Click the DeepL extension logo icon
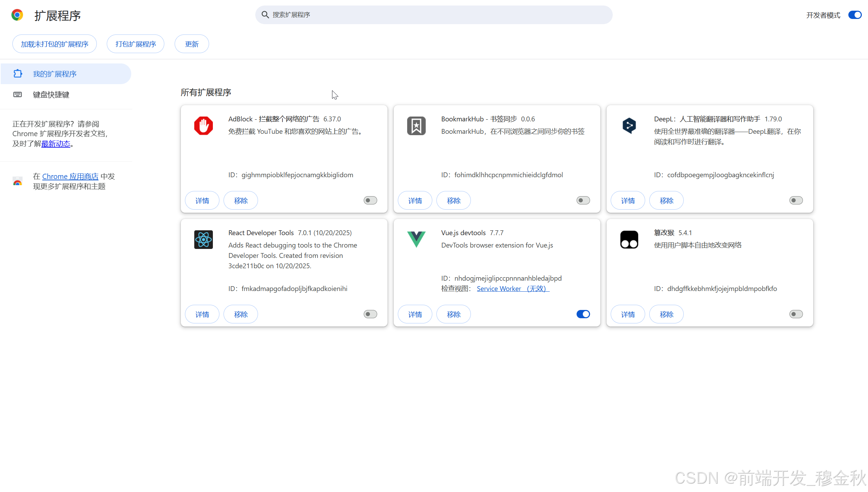Screen dimensions: 868x492 click(629, 126)
